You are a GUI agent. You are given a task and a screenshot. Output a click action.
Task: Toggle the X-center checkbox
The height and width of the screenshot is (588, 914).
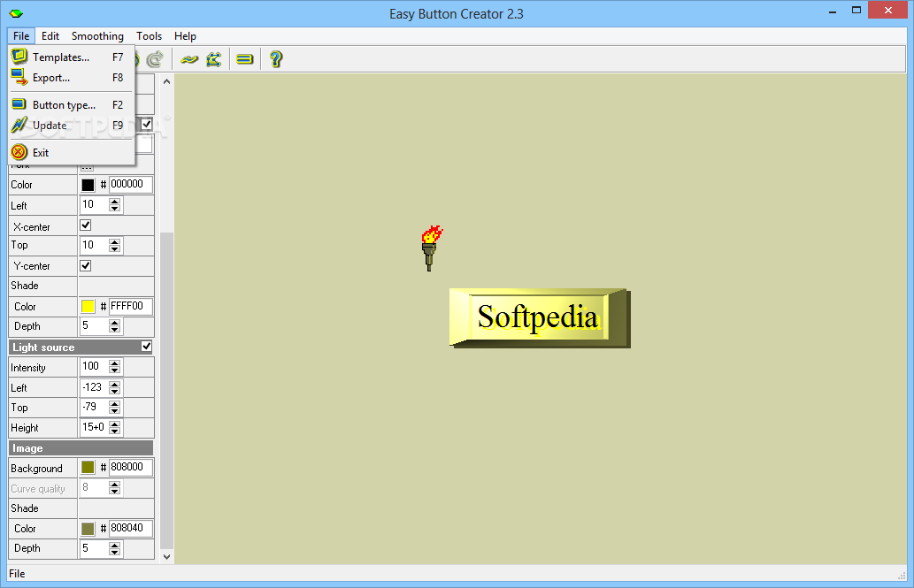tap(86, 225)
